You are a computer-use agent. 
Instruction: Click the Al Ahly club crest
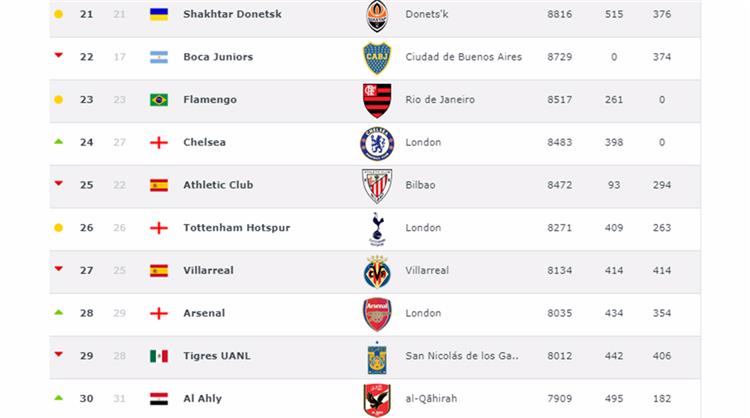point(377,398)
